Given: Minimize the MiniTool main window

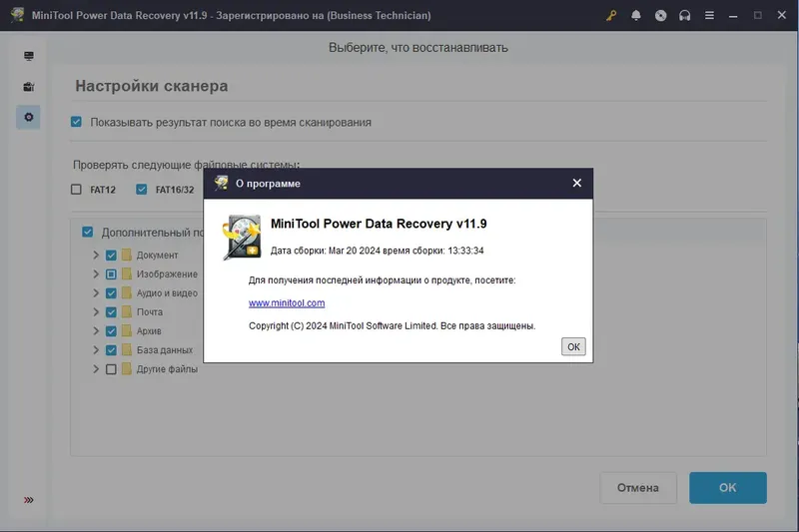Looking at the screenshot, I should pyautogui.click(x=733, y=15).
